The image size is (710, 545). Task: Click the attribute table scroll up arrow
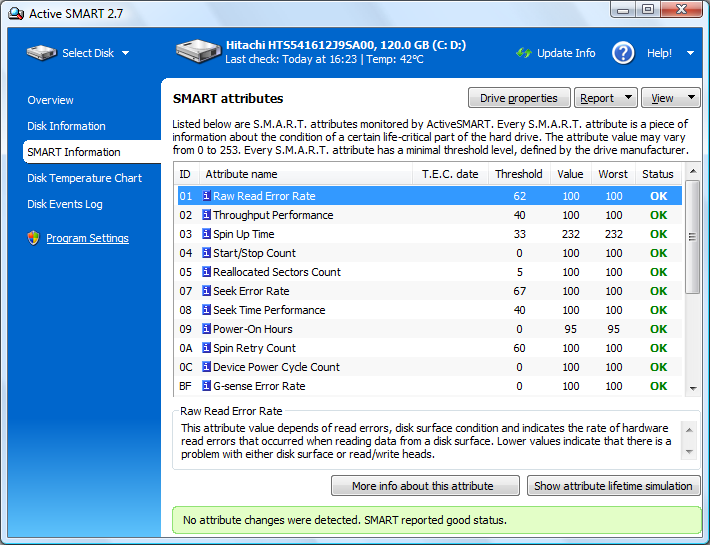(692, 171)
